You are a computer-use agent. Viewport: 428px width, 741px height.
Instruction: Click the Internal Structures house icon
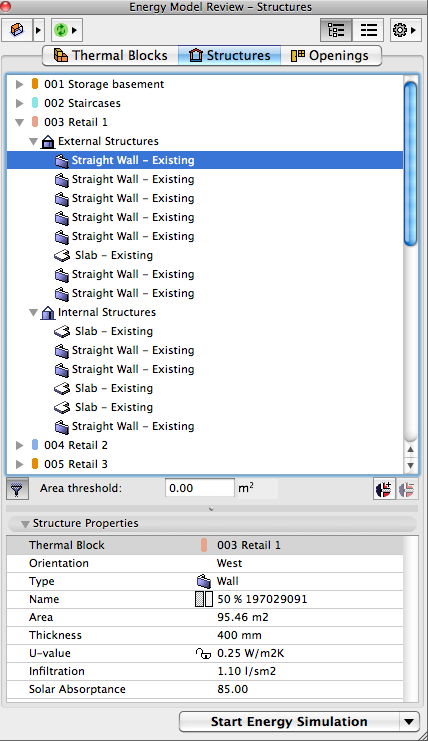pos(48,312)
